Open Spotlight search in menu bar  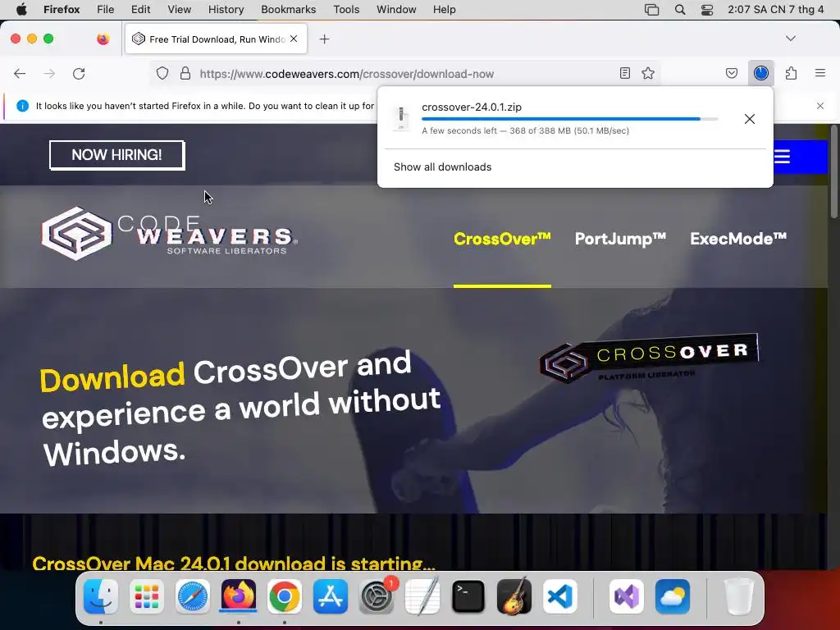(x=680, y=10)
